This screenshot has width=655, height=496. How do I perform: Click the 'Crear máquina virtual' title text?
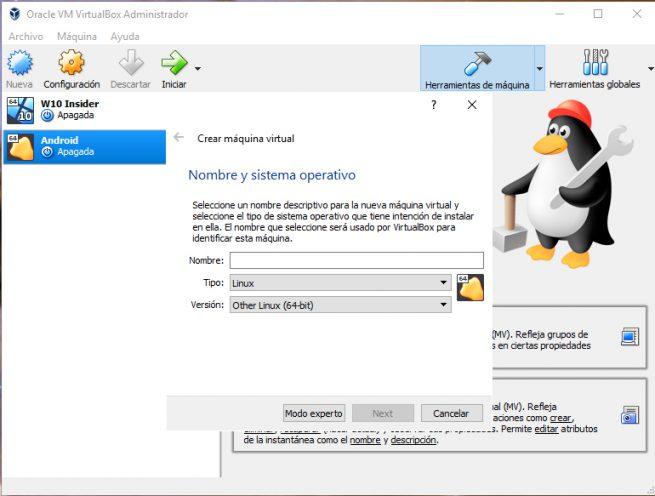(x=246, y=138)
